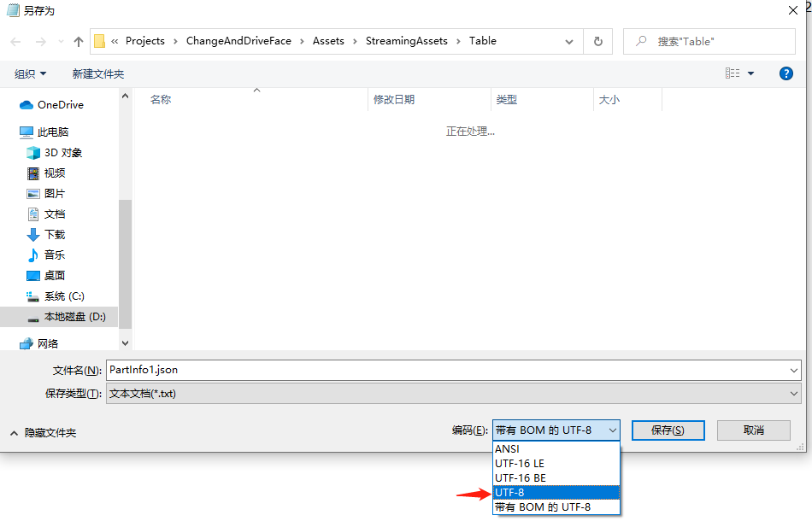The height and width of the screenshot is (521, 812).
Task: Sort by the 名称 column header
Action: pyautogui.click(x=250, y=100)
